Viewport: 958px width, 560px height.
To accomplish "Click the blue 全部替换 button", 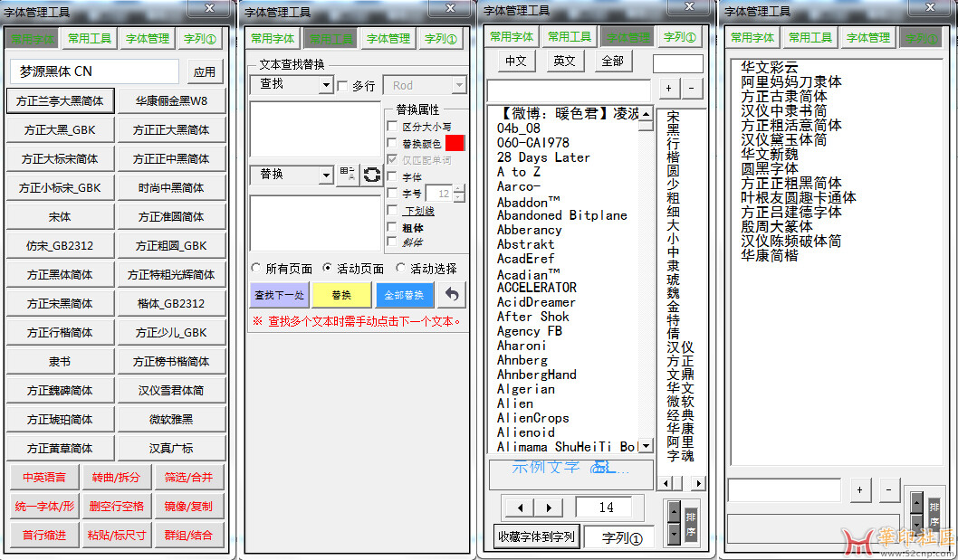I will (405, 295).
